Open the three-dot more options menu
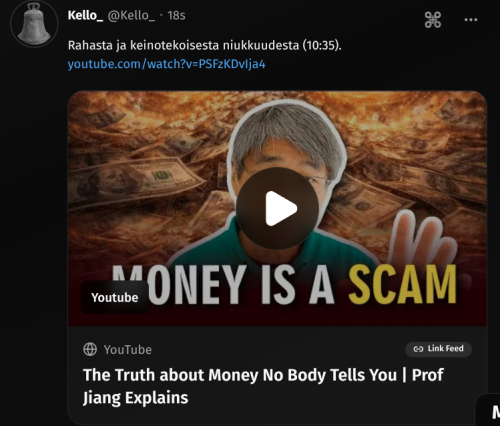500x426 pixels. click(x=471, y=20)
